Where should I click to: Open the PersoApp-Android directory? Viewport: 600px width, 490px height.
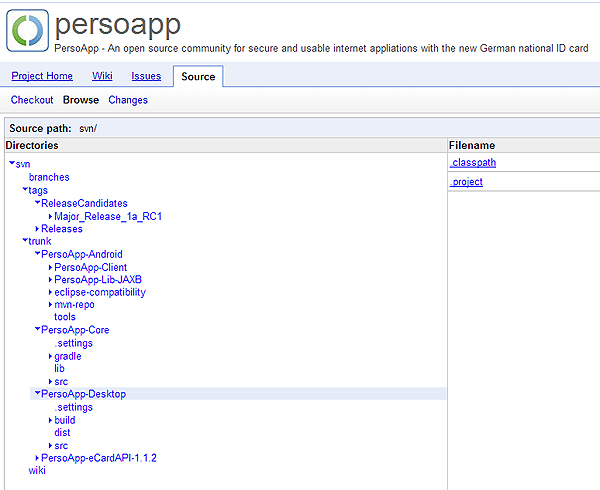click(82, 254)
